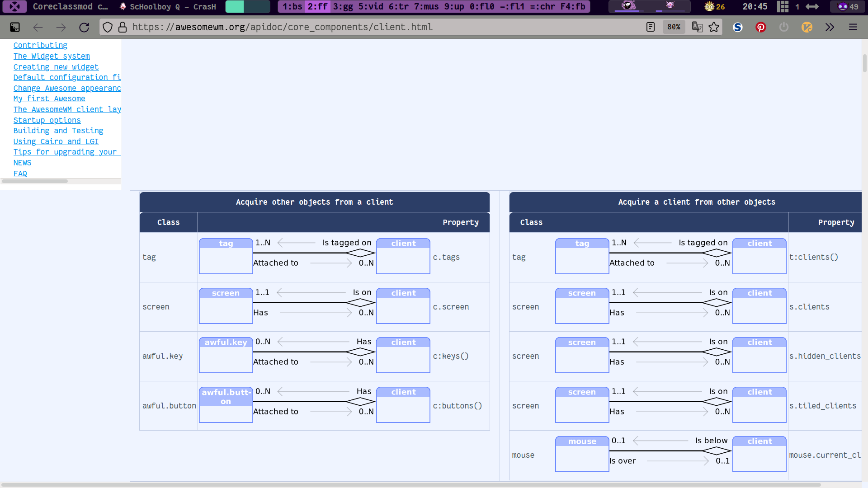This screenshot has height=488, width=868.
Task: Reload the current page
Action: [x=84, y=27]
